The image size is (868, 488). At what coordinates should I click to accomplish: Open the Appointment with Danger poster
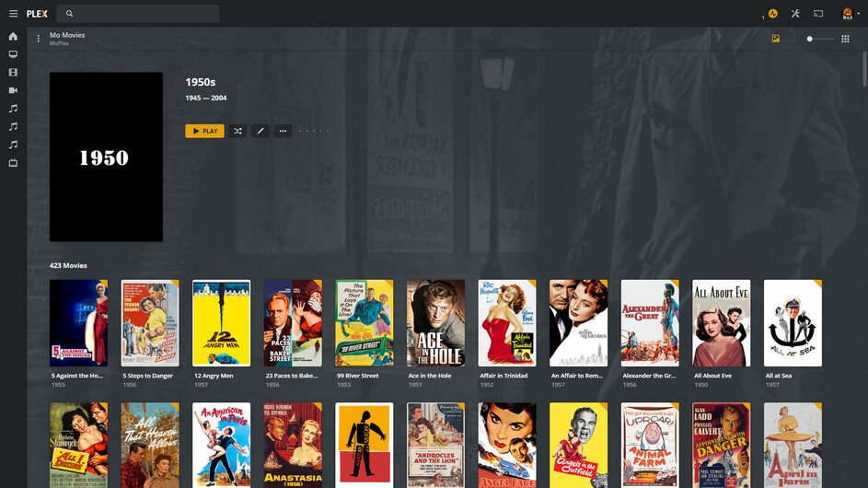[722, 446]
